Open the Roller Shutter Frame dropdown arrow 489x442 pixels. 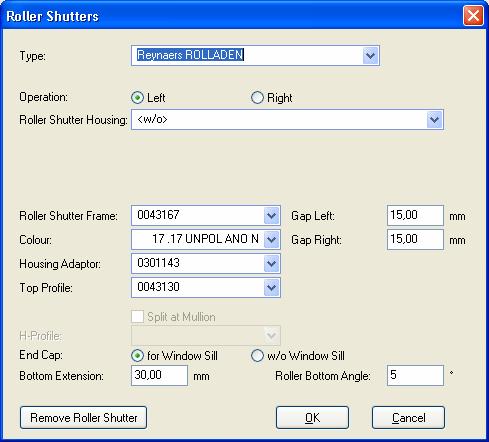[272, 216]
